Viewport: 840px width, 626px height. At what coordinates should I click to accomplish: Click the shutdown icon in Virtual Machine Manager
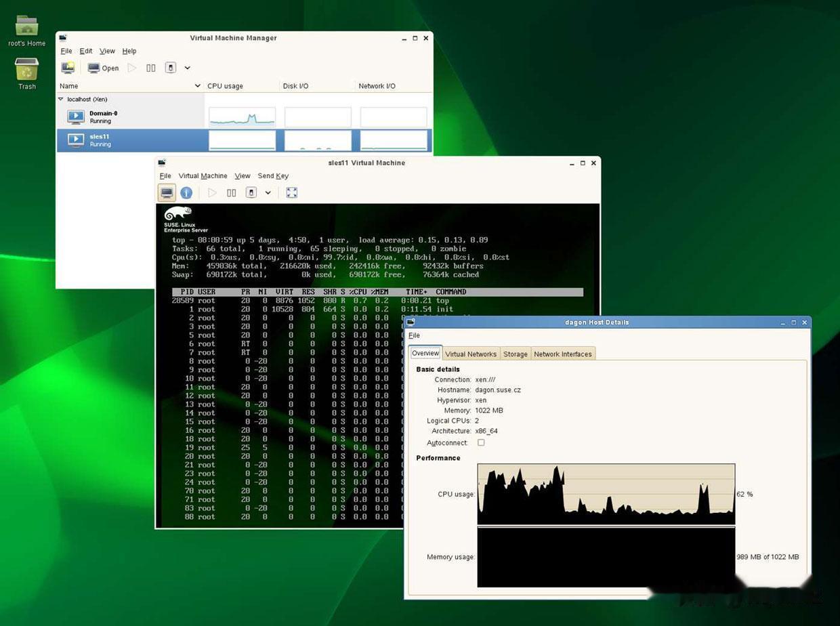tap(171, 68)
